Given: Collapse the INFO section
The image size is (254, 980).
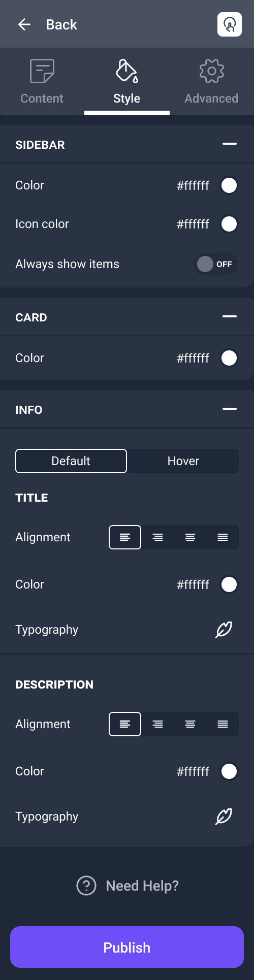Looking at the screenshot, I should point(230,409).
